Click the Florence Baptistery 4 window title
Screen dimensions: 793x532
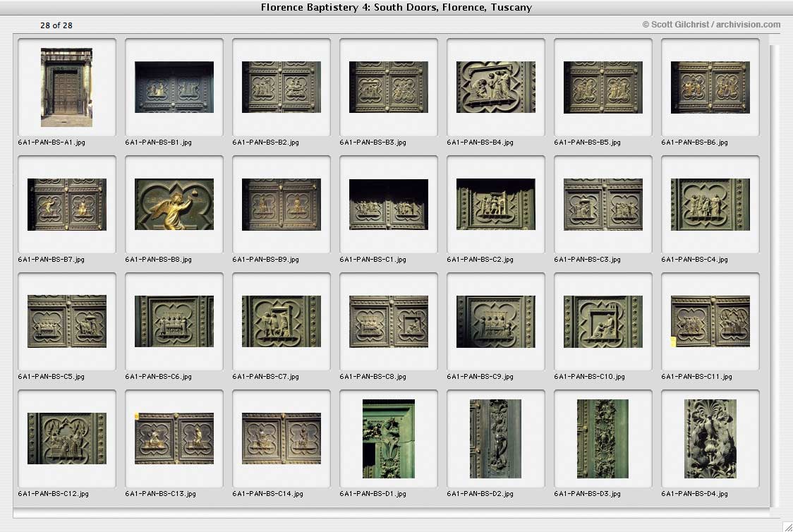click(396, 7)
